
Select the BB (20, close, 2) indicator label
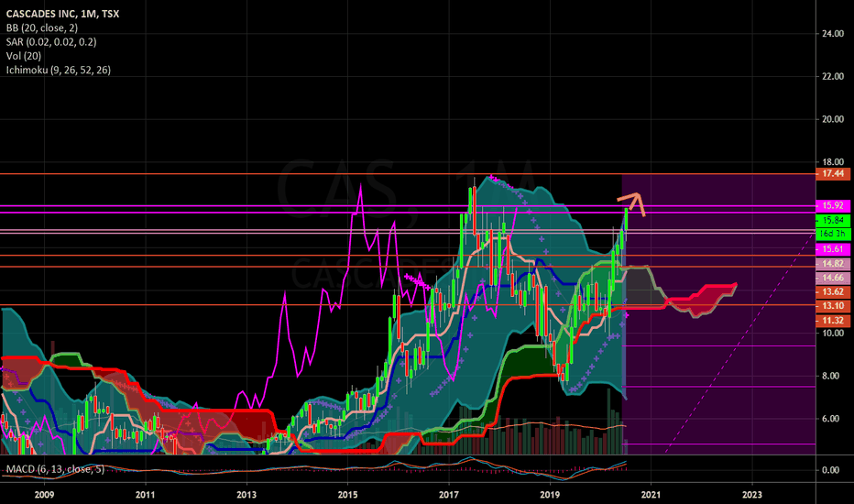tap(42, 27)
